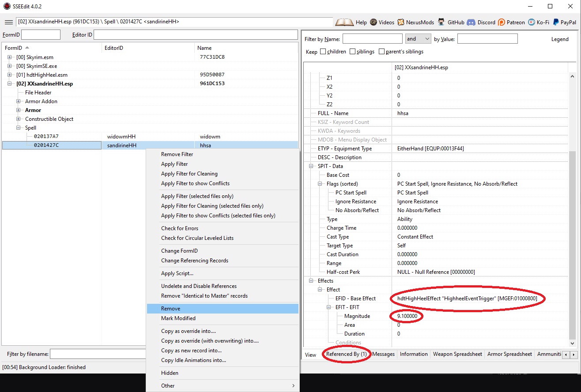Choose Copy as override into....
581x392 pixels.
point(223,331)
